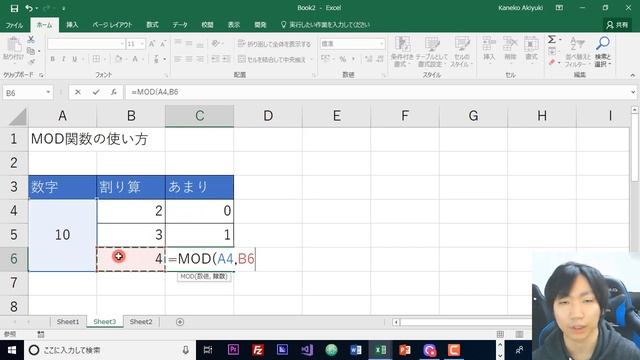The width and height of the screenshot is (640, 360).
Task: Confirm formula entry with checkmark icon
Action: pyautogui.click(x=96, y=92)
